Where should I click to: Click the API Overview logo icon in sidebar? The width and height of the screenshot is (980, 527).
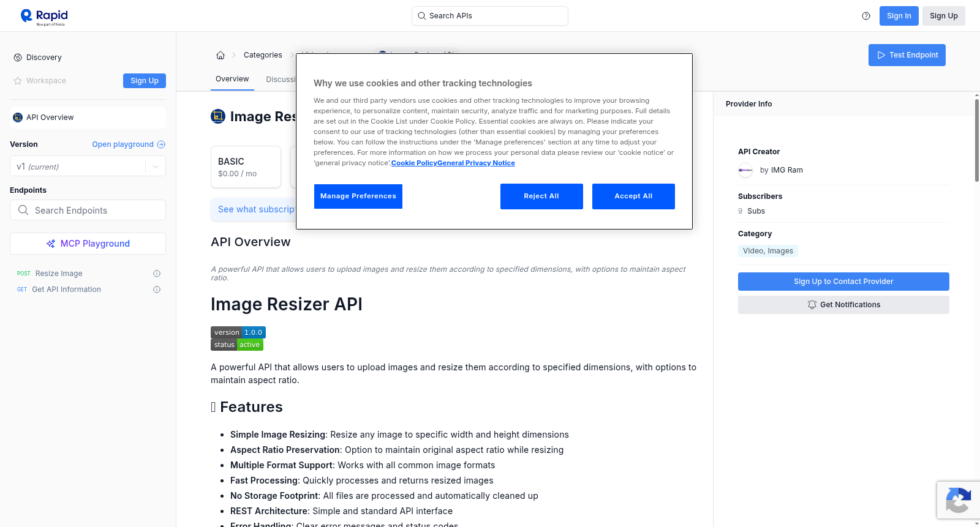pos(18,118)
